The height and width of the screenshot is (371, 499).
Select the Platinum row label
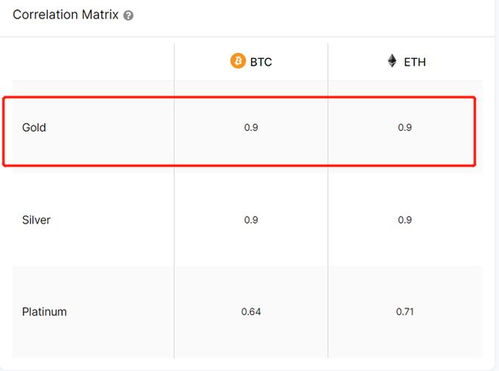click(x=44, y=312)
